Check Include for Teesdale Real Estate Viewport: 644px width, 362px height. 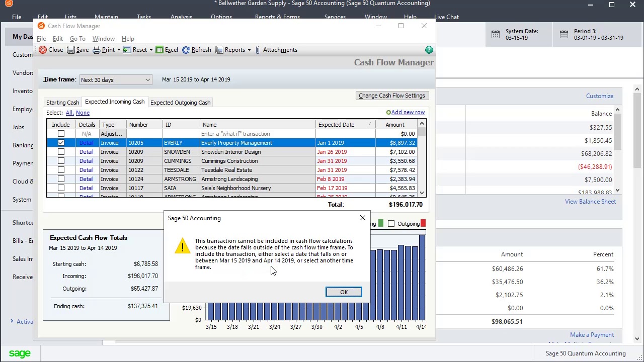tap(61, 170)
